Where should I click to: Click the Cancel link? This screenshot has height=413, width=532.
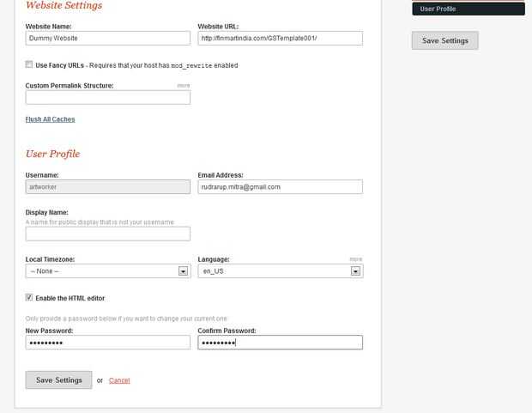(119, 380)
